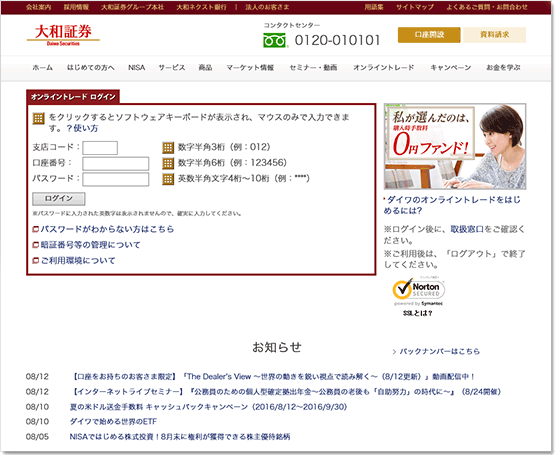Open マーケット情報 menu item
This screenshot has height=455, width=555.
pos(250,68)
